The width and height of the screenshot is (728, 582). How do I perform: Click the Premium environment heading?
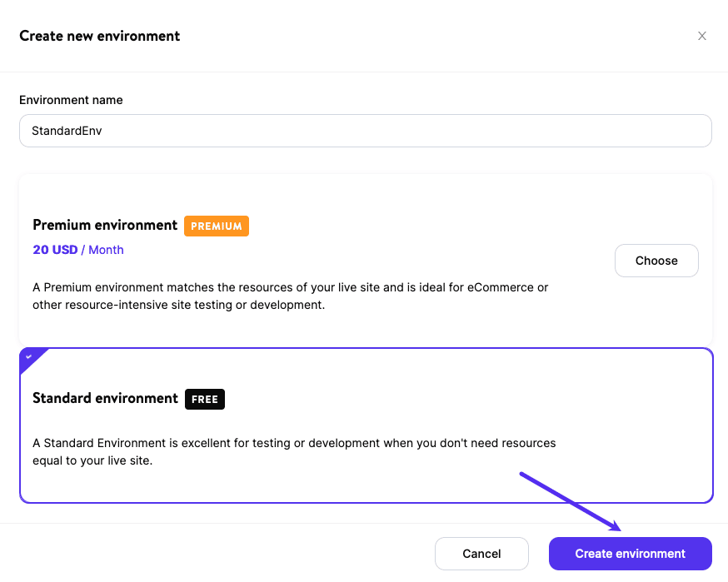pos(104,225)
